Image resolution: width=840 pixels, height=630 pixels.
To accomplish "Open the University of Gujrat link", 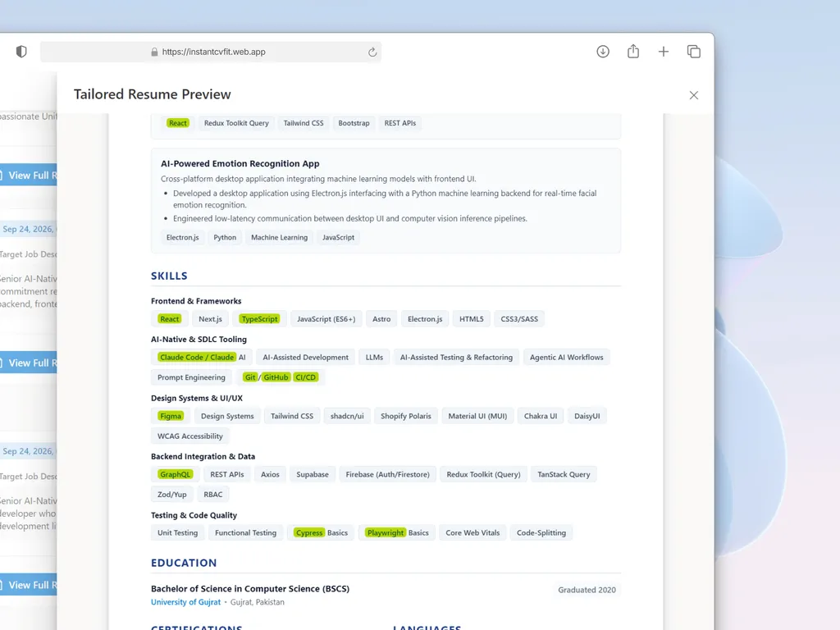I will 186,602.
